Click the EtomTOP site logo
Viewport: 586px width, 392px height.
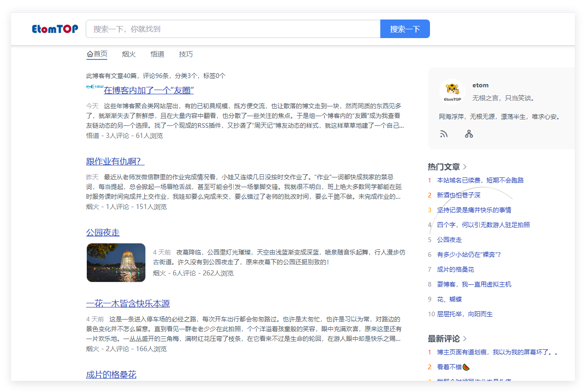coord(55,29)
